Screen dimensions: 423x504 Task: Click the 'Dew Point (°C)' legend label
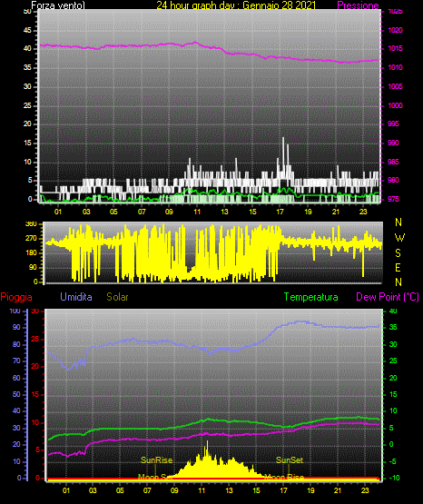pos(388,297)
